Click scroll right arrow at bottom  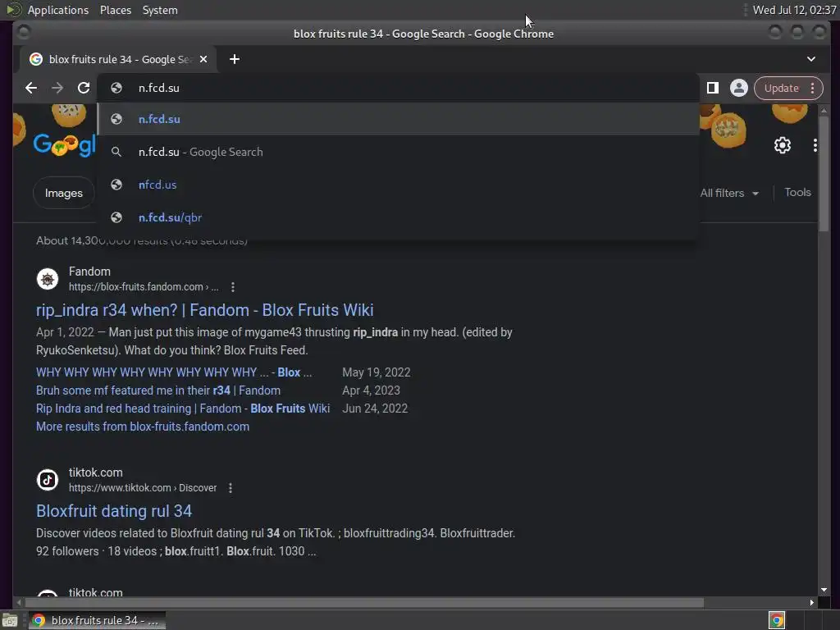tap(811, 603)
